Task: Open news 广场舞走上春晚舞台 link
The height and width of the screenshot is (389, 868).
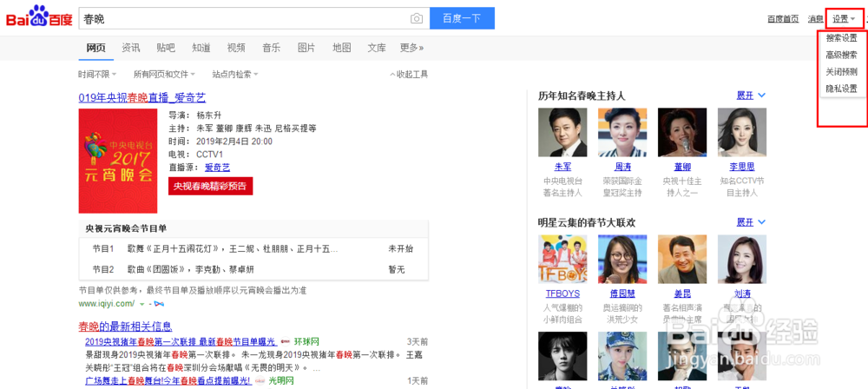Action: pyautogui.click(x=168, y=380)
